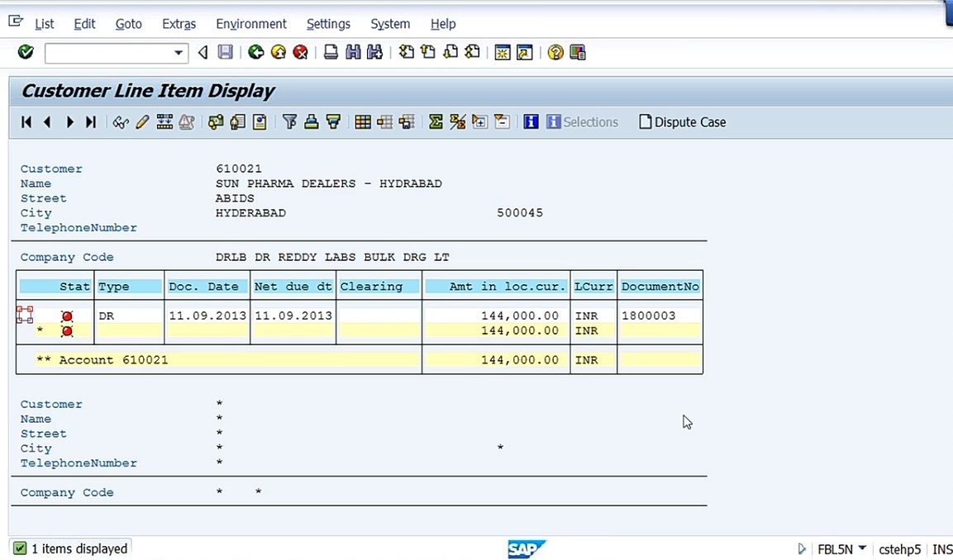Click the Find Next binoculars-plus icon
953x560 pixels.
click(x=374, y=52)
